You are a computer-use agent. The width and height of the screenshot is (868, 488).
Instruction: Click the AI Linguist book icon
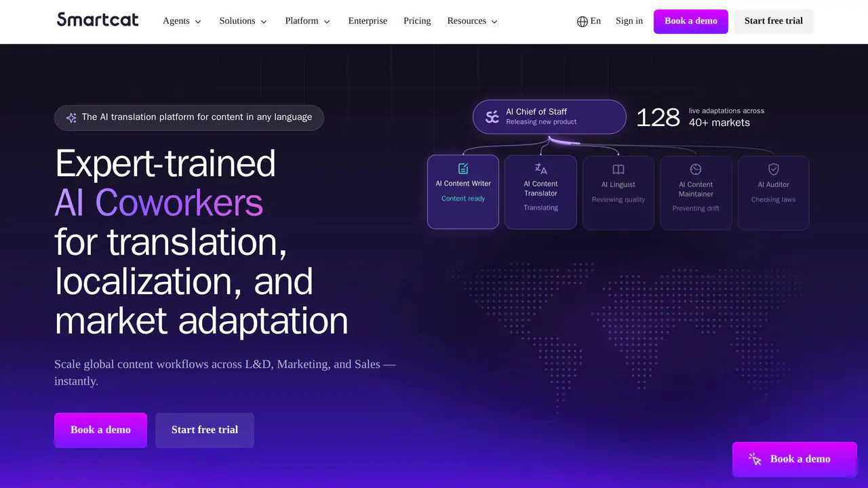pyautogui.click(x=618, y=169)
